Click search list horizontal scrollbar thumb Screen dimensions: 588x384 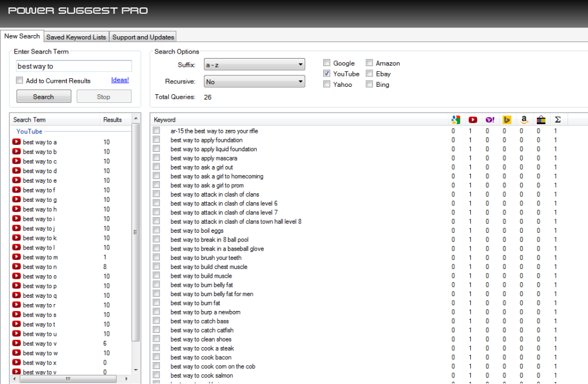[x=68, y=379]
